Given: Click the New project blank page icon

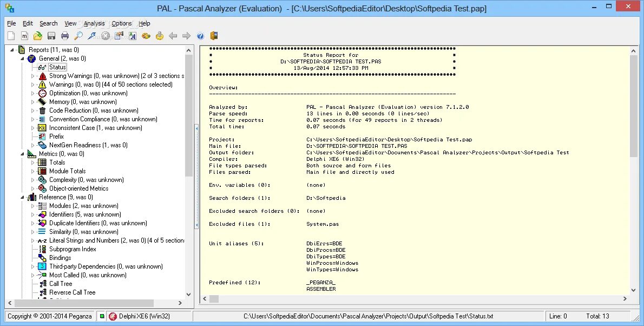Looking at the screenshot, I should [x=11, y=36].
